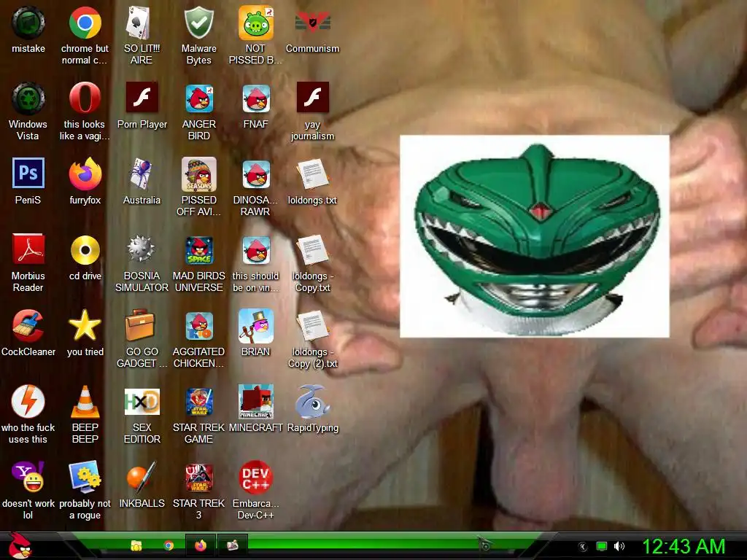Open the 'DINOSA... RAWR' icon
747x560 pixels.
[256, 174]
